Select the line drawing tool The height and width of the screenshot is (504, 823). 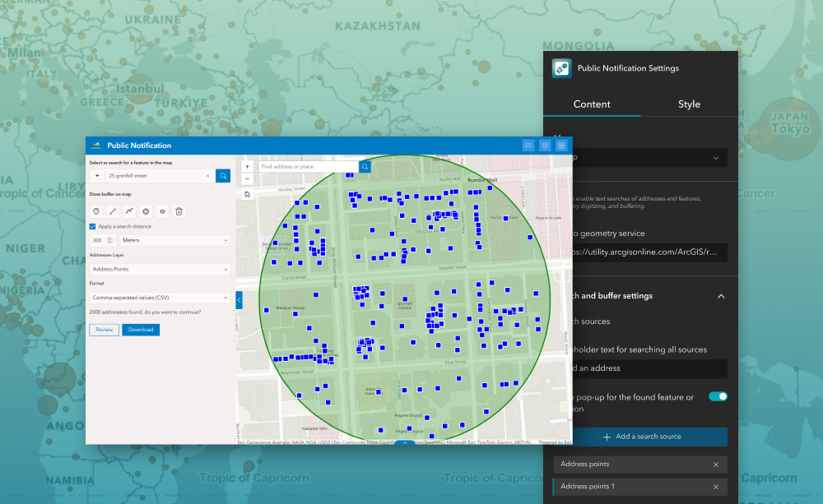113,211
